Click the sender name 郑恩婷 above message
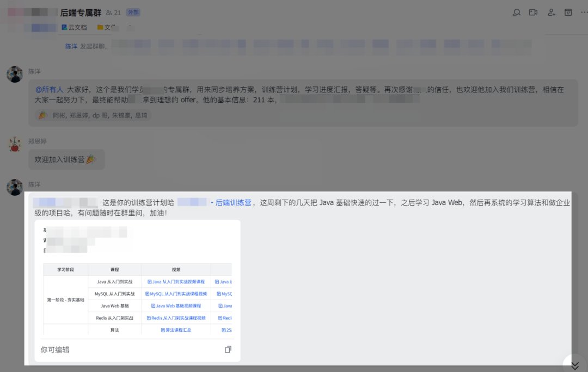 tap(37, 141)
